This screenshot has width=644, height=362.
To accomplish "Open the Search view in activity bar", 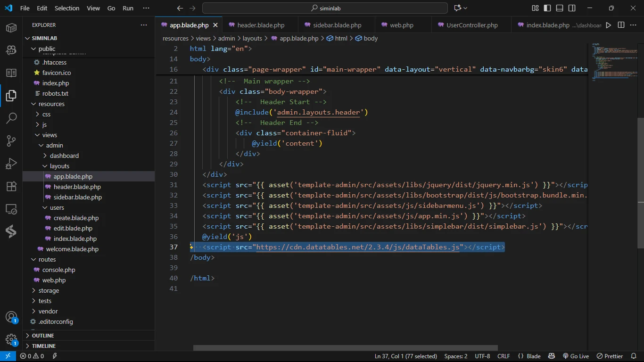I will coord(11,118).
